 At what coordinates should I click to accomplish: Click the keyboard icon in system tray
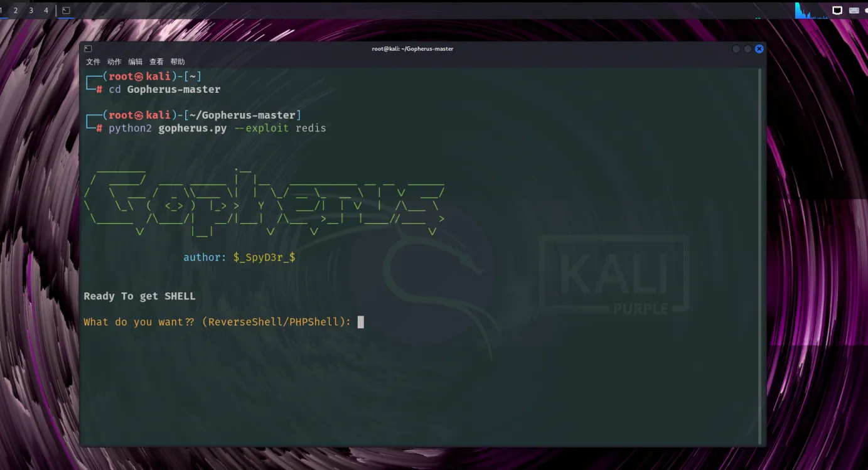pyautogui.click(x=854, y=10)
